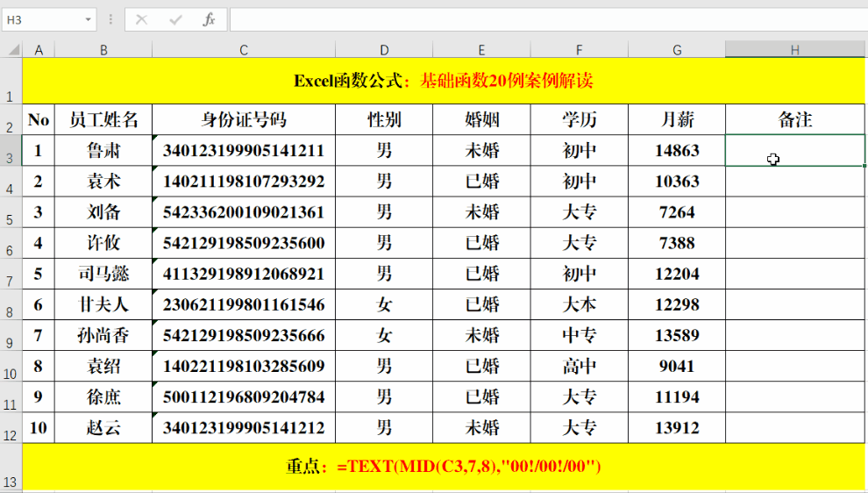This screenshot has height=493, width=868.
Task: Click the Cancel (X) formula bar icon
Action: (142, 20)
